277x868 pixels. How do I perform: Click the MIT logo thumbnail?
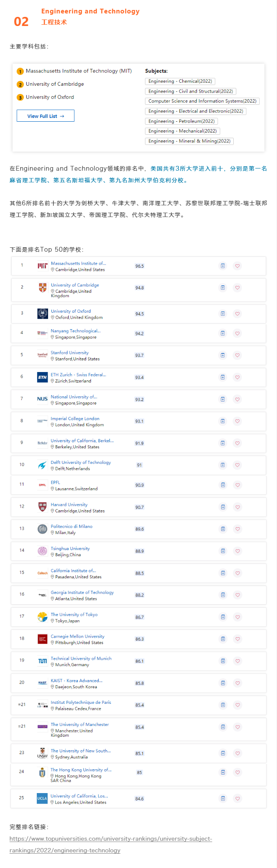pos(42,266)
